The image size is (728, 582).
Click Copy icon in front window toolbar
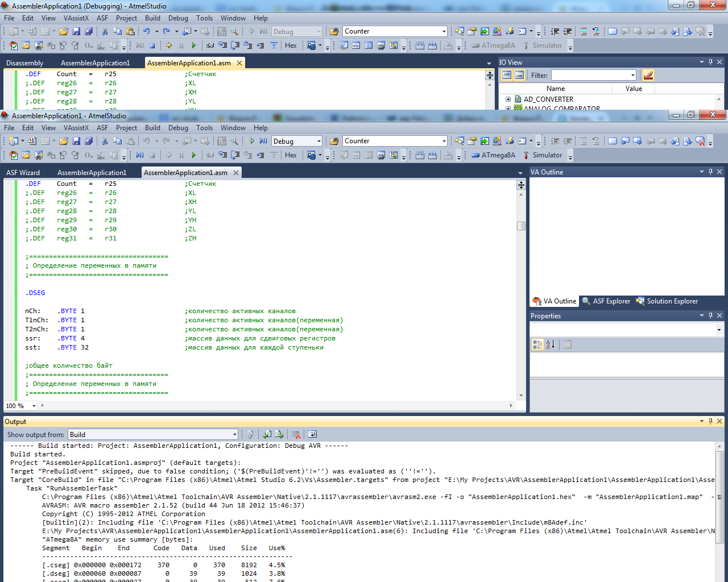pos(117,141)
